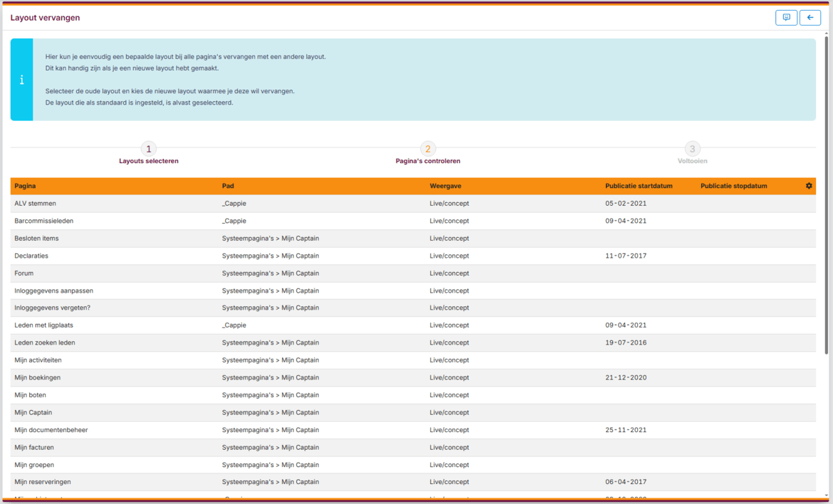Image resolution: width=833 pixels, height=504 pixels.
Task: Click the back arrow button
Action: point(810,18)
